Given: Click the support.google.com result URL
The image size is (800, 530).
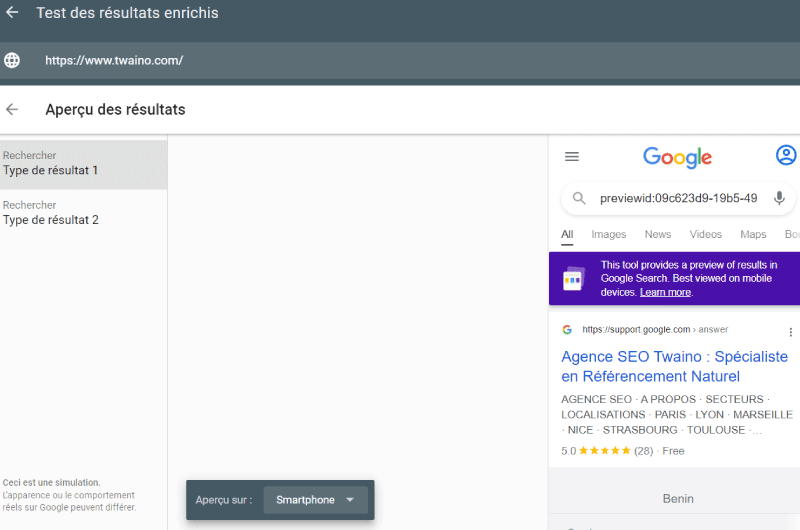Looking at the screenshot, I should (655, 330).
